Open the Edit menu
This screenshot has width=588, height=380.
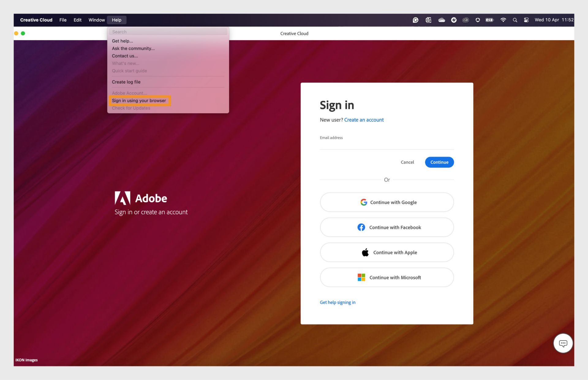(x=77, y=20)
